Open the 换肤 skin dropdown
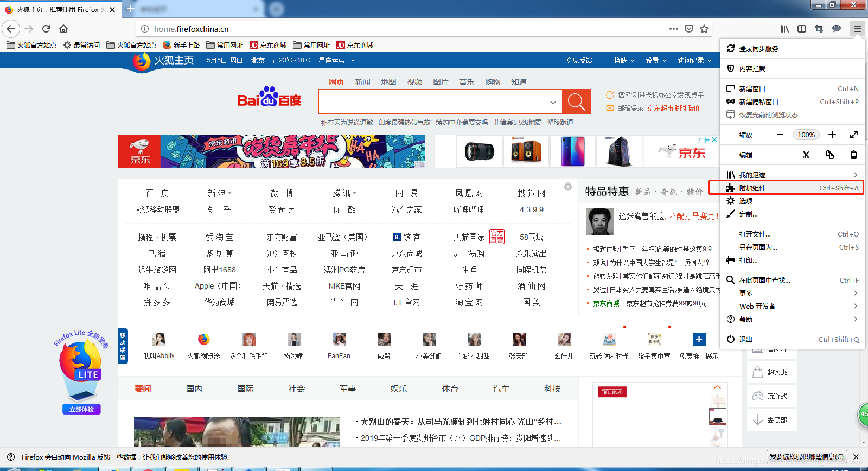The image size is (868, 471). click(624, 60)
